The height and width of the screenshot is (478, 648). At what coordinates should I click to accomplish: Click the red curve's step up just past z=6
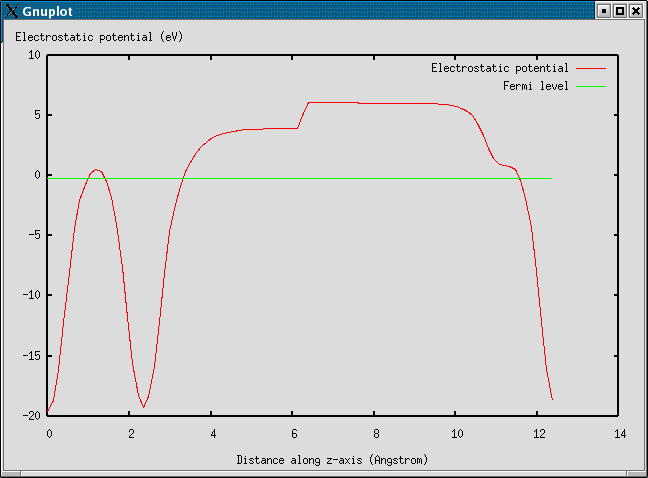click(303, 114)
